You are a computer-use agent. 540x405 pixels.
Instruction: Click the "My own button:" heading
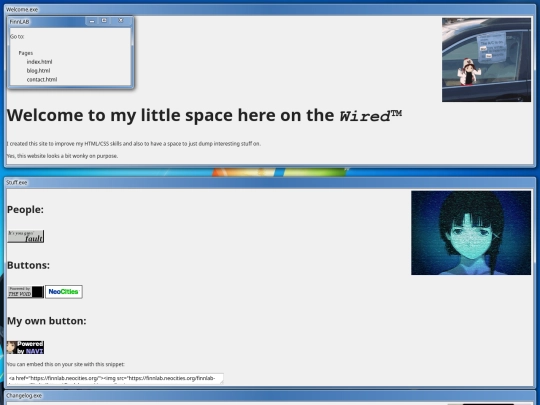point(46,321)
